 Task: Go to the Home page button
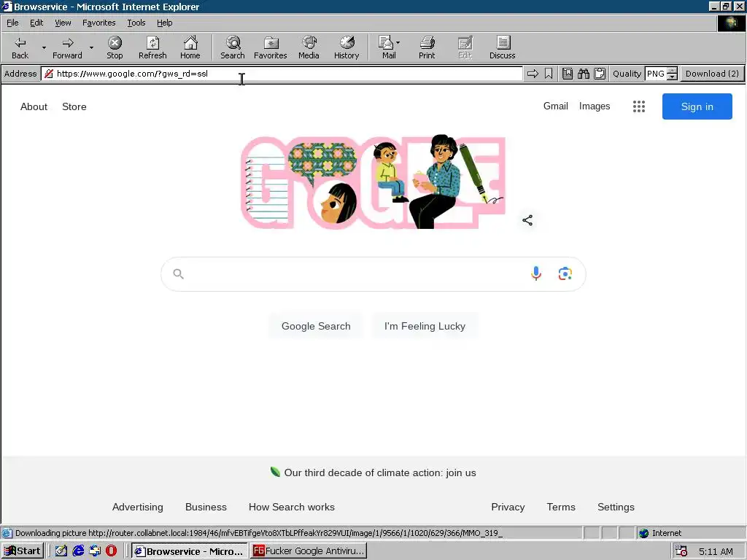point(190,47)
